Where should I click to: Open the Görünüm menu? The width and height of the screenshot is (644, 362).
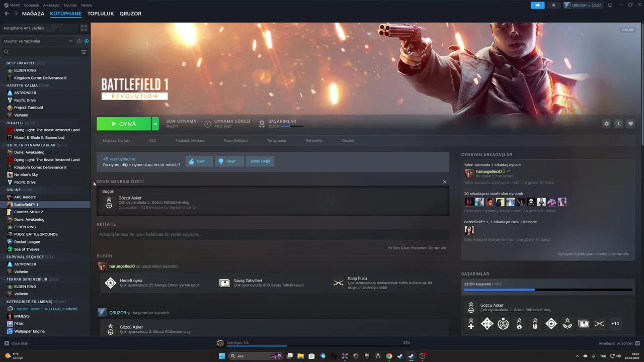coord(31,5)
